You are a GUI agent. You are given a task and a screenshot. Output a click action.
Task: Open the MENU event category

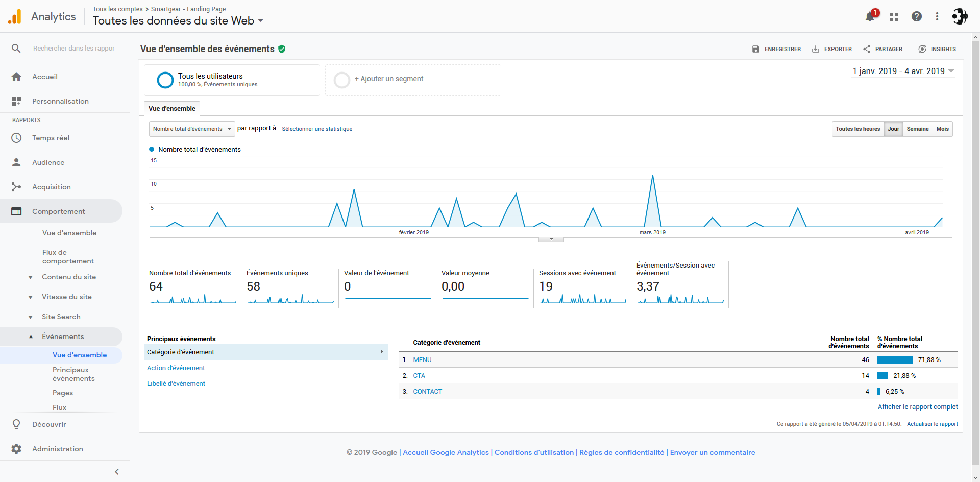point(422,360)
